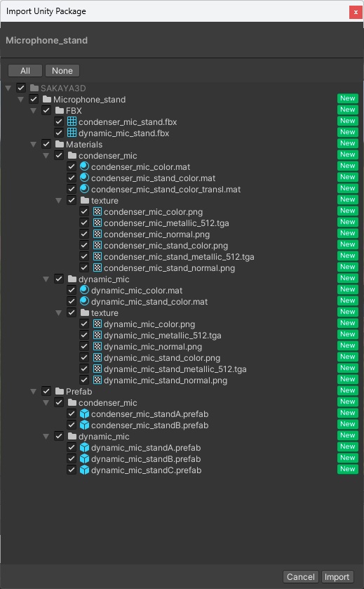Collapse the SAKAYA3D root folder

pyautogui.click(x=8, y=88)
